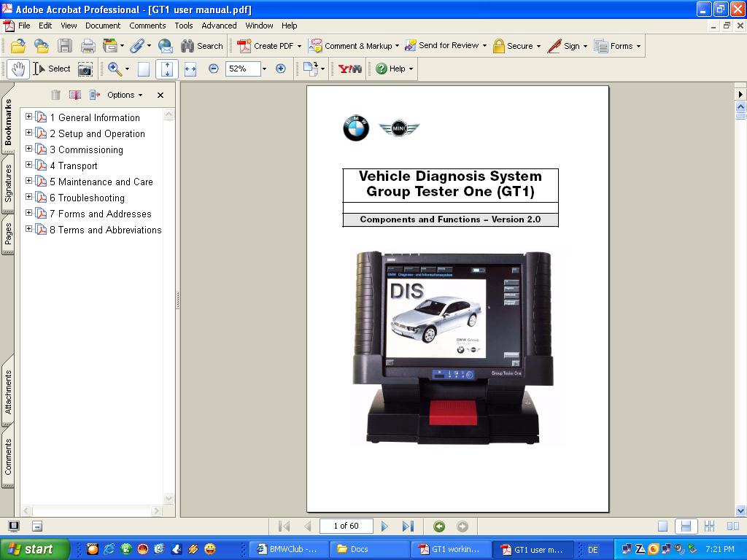
Task: Click the Fit Page icon
Action: (167, 69)
